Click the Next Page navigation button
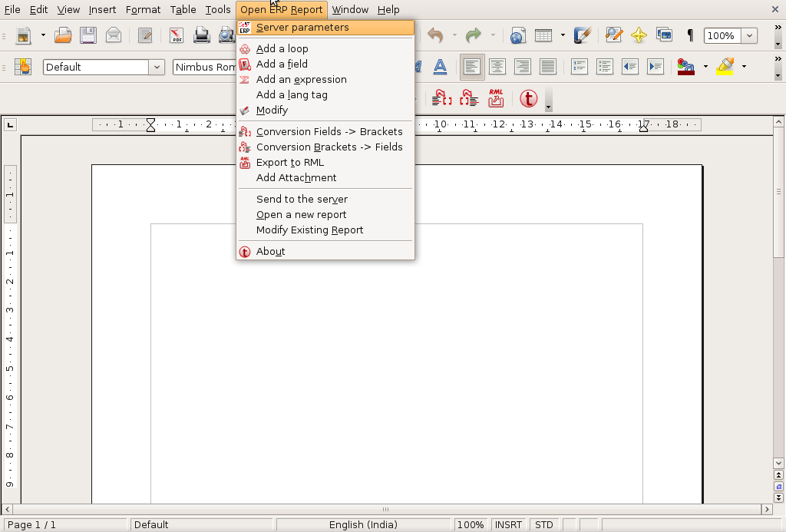 [778, 498]
